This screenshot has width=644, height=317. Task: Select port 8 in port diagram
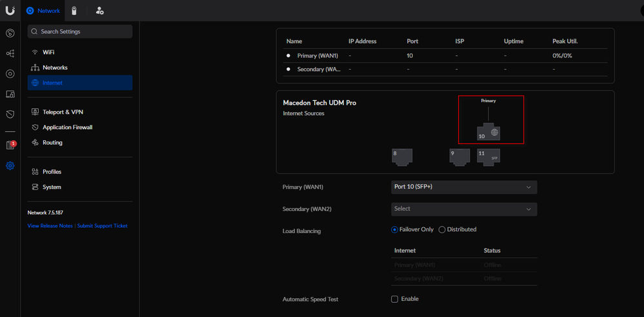tap(401, 158)
